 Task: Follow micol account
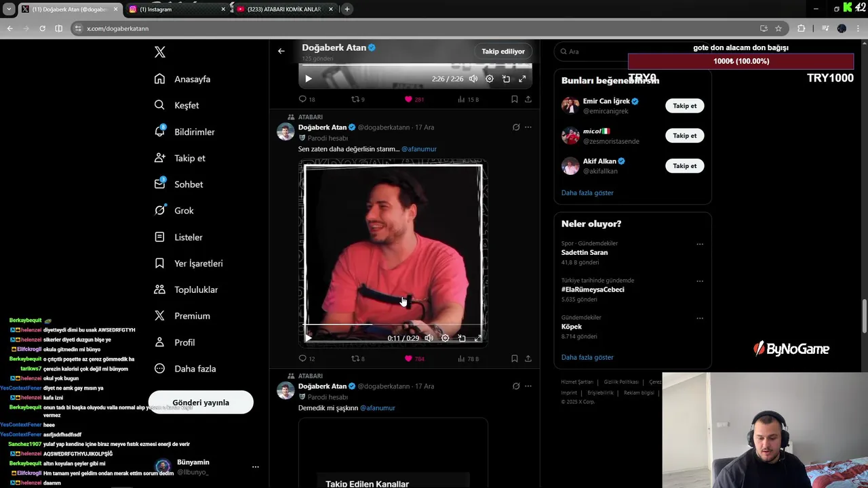[x=685, y=136]
